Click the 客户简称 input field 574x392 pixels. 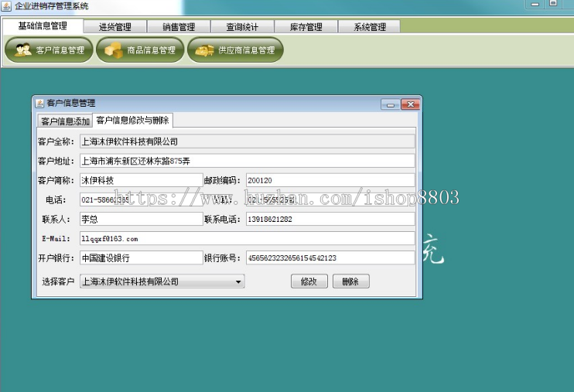coord(142,180)
